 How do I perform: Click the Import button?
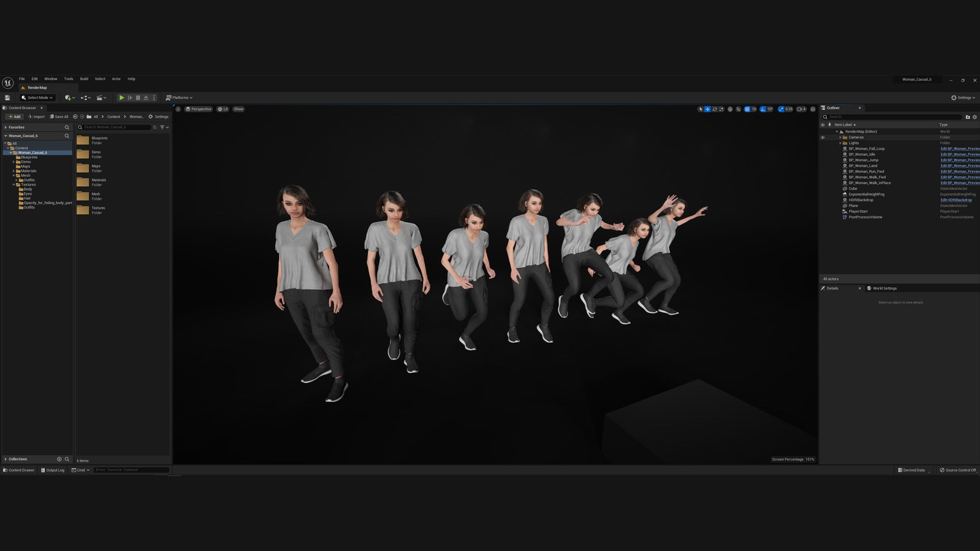[x=36, y=117]
